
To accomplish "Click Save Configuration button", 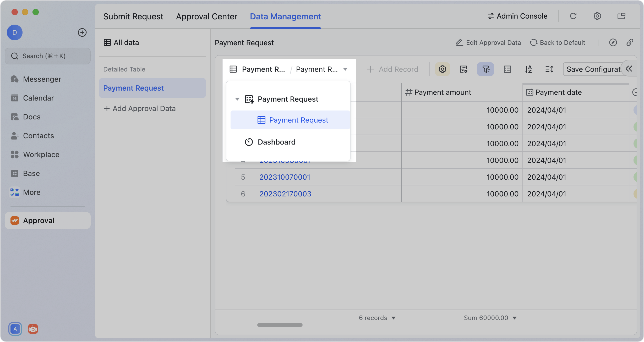I will 593,69.
